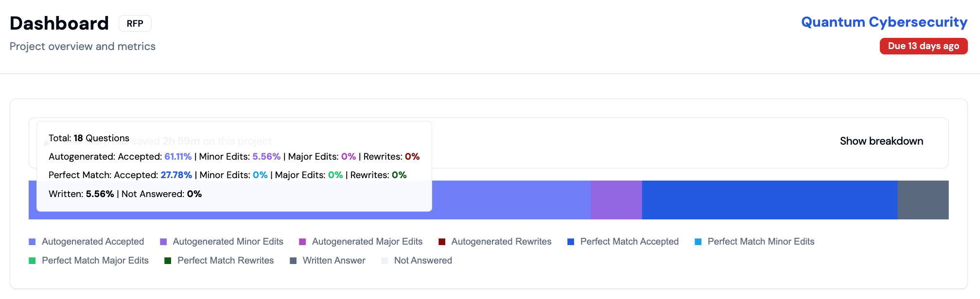This screenshot has width=980, height=299.
Task: Click the Due 13 days ago badge
Action: [924, 46]
